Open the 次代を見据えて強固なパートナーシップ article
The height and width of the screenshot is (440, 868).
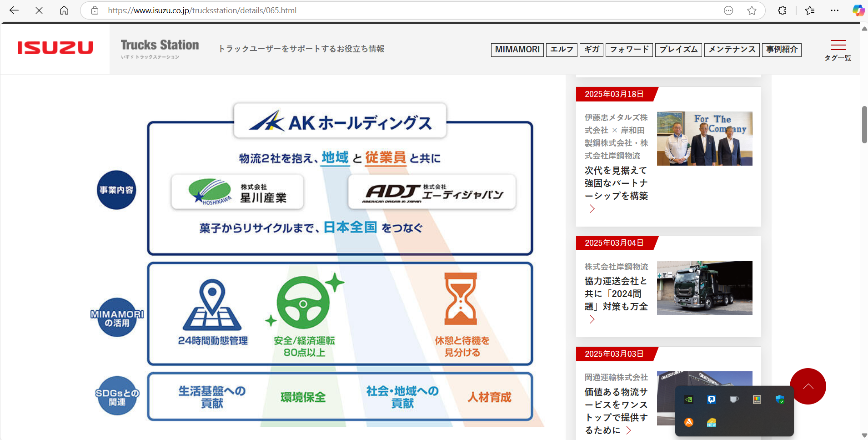pyautogui.click(x=616, y=183)
